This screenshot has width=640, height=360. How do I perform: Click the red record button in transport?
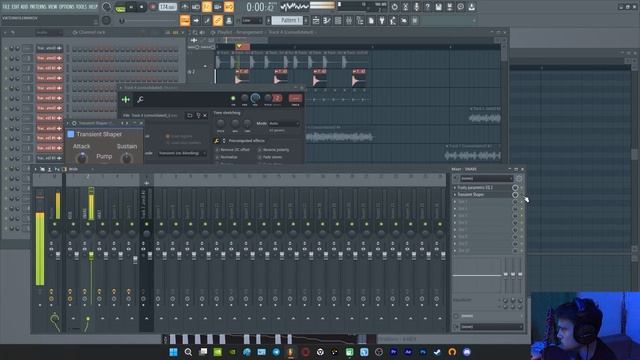[x=153, y=7]
